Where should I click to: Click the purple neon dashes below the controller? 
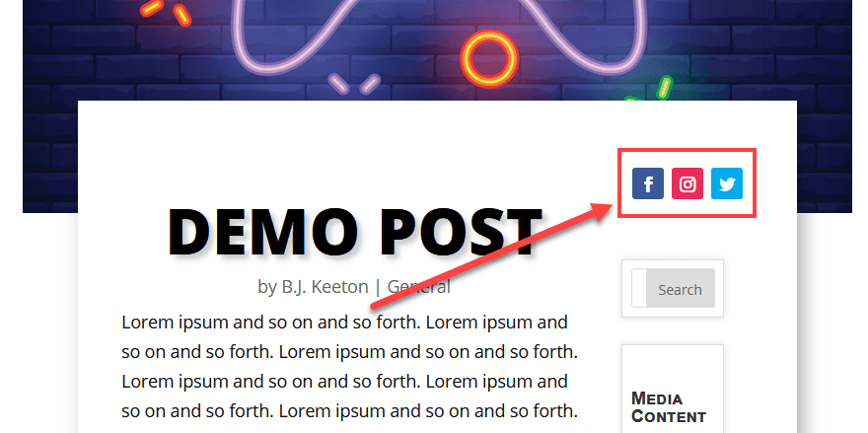(x=354, y=84)
